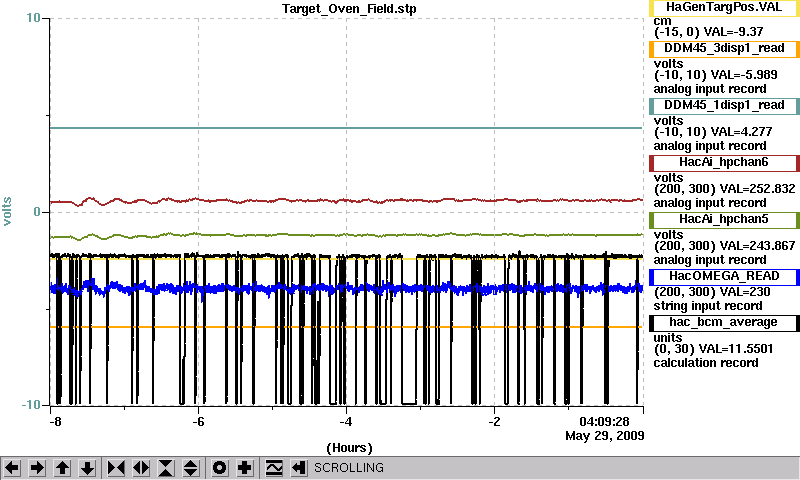Click the Target_Oven_Field.stp title text
Viewport: 800px width, 480px height.
coord(349,9)
